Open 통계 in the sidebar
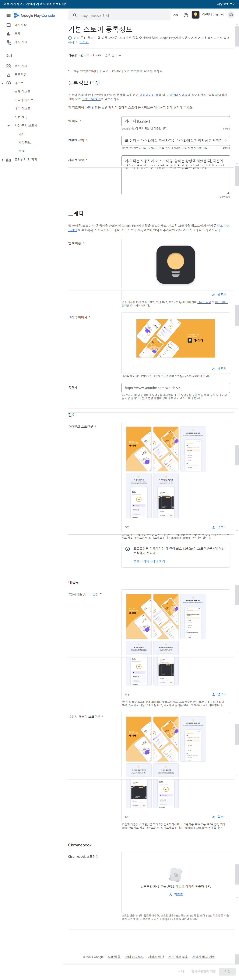Viewport: 239px width, 980px height. [18, 33]
